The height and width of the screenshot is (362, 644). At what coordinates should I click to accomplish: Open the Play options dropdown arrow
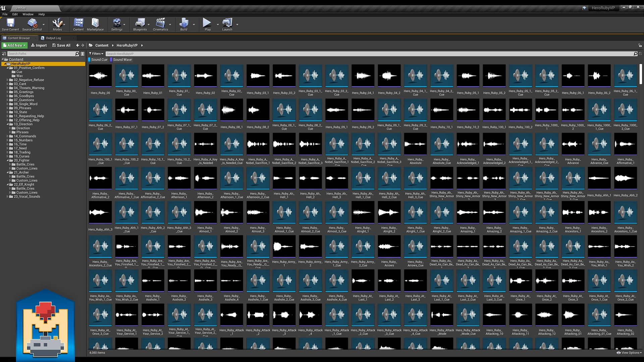(217, 24)
